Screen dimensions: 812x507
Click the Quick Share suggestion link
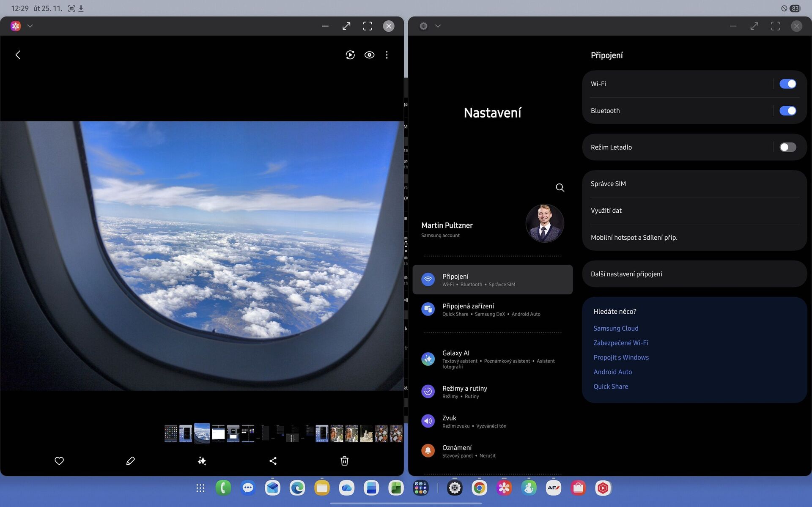[x=610, y=386]
